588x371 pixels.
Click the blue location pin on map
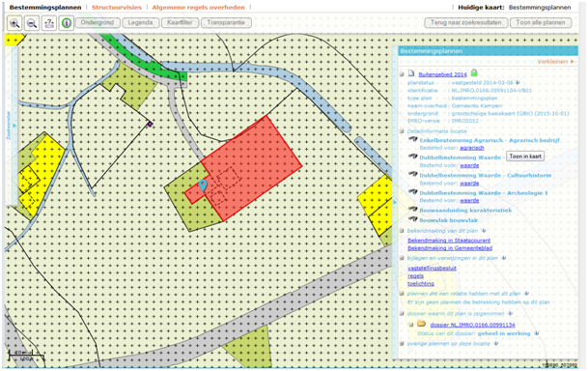[203, 185]
